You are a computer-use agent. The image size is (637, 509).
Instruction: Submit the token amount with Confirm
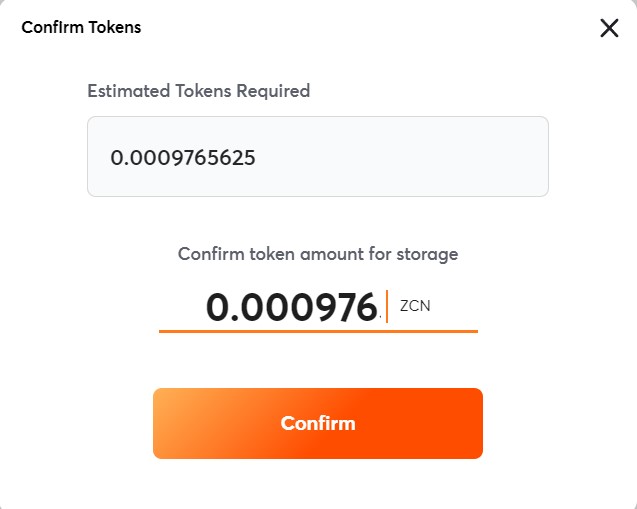coord(318,423)
